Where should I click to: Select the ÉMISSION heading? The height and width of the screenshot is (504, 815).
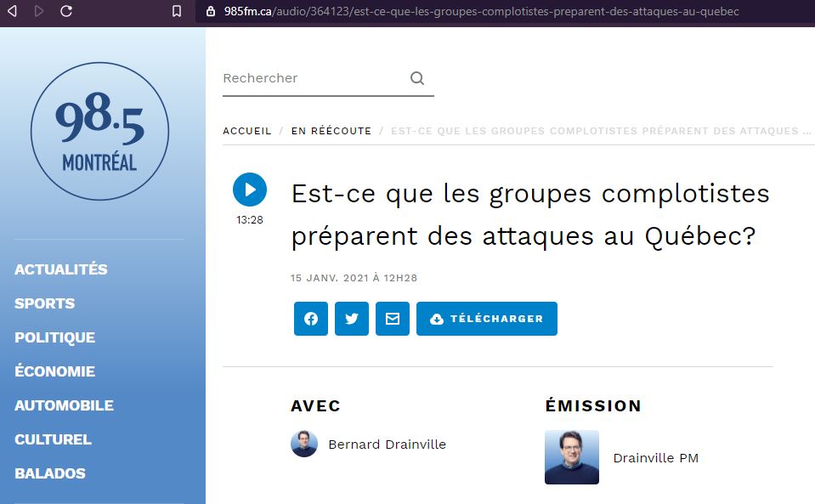(593, 405)
